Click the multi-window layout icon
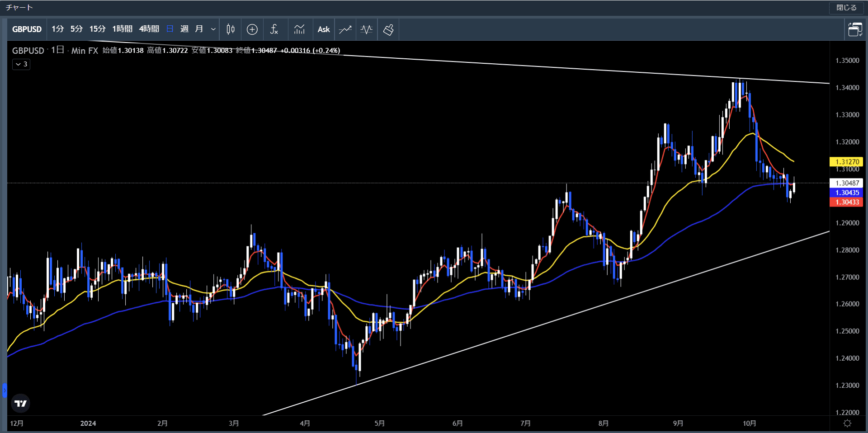The height and width of the screenshot is (433, 868). click(x=855, y=29)
